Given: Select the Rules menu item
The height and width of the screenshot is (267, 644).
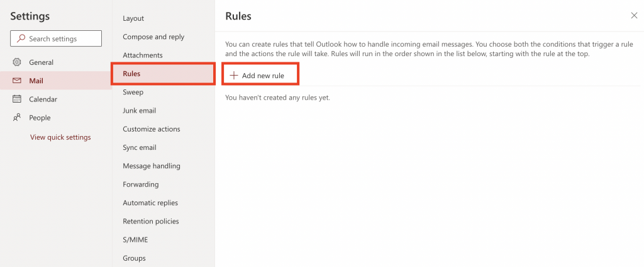Looking at the screenshot, I should point(132,74).
